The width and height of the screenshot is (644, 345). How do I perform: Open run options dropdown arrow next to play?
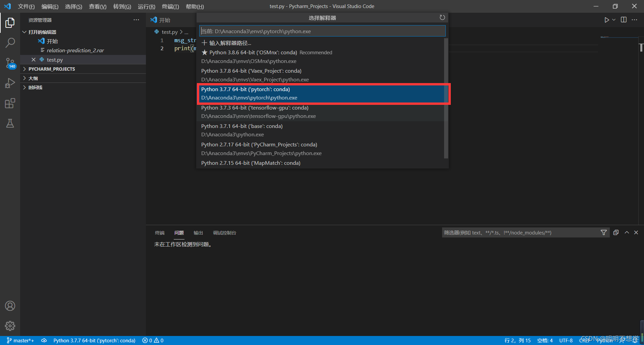[x=614, y=20]
